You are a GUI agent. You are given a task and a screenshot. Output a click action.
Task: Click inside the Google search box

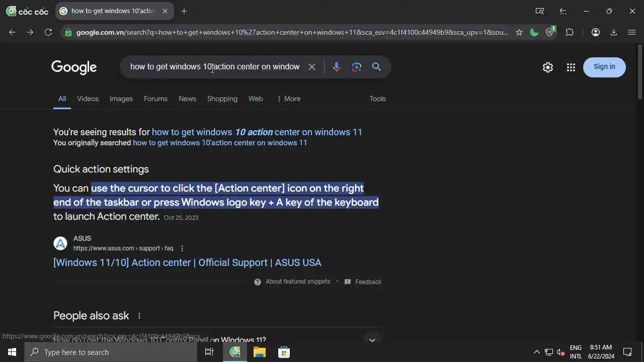215,67
